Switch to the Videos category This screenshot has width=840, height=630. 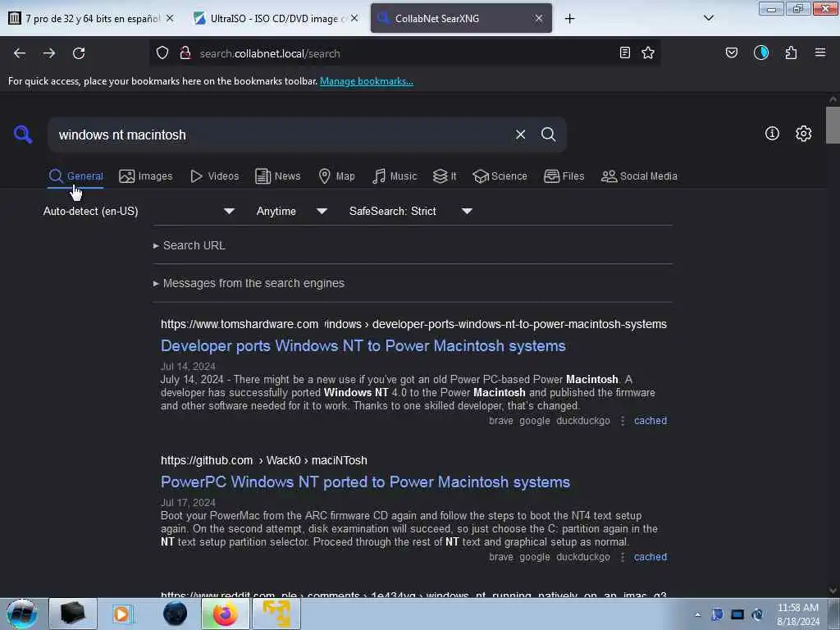coord(215,176)
